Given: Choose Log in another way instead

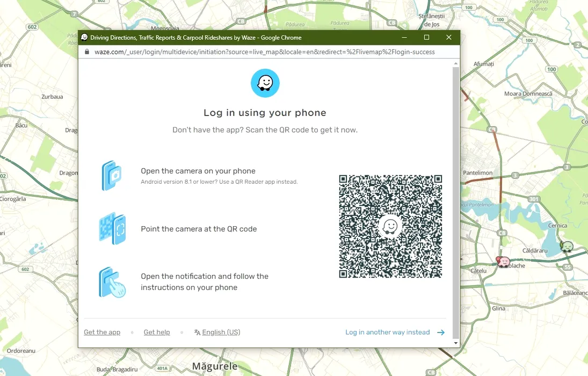Looking at the screenshot, I should (387, 332).
